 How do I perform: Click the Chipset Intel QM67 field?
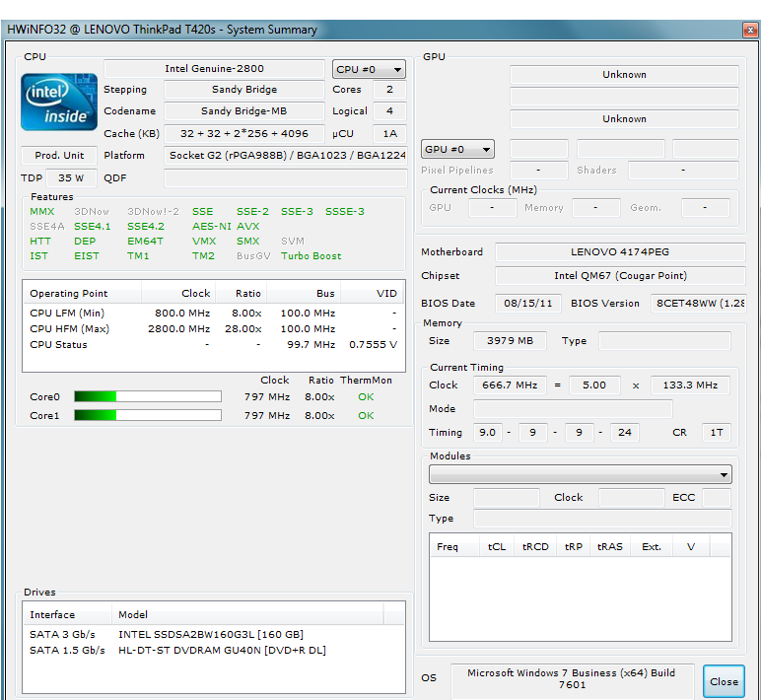pyautogui.click(x=620, y=276)
